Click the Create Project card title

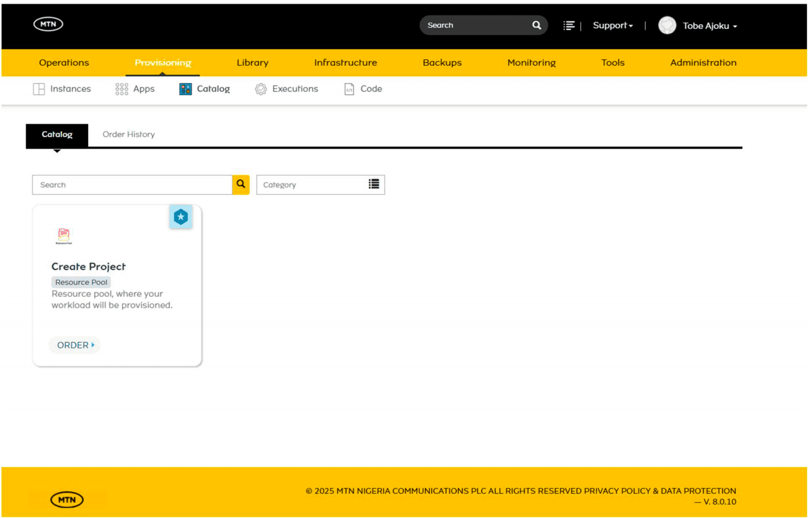(x=88, y=266)
